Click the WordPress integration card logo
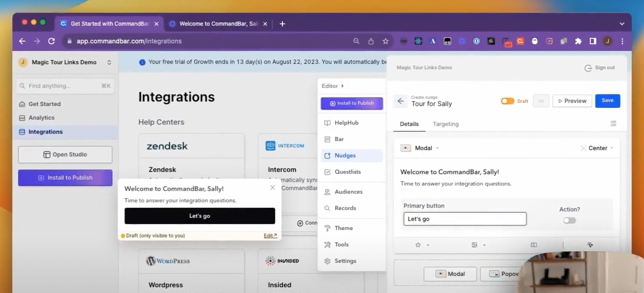This screenshot has width=644, height=293. click(168, 261)
